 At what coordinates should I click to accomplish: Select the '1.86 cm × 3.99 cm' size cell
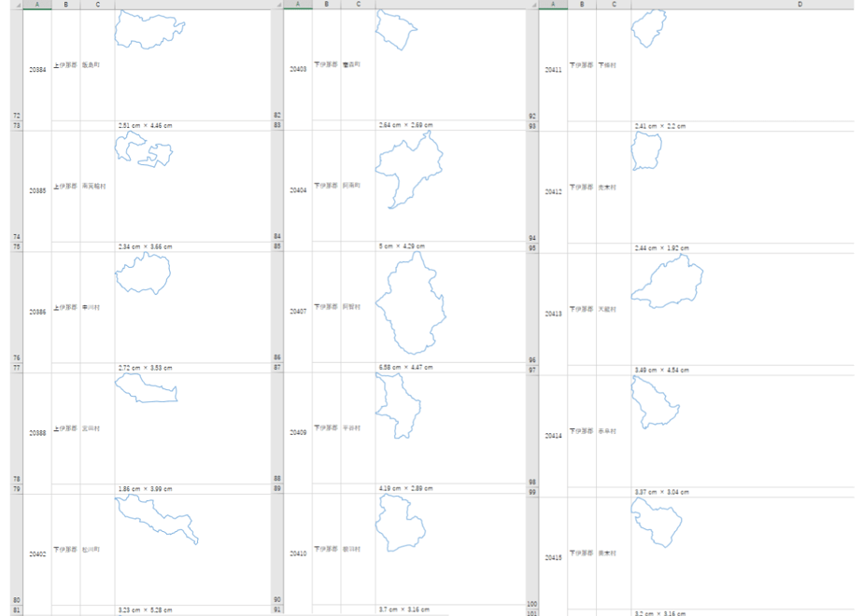(x=193, y=489)
